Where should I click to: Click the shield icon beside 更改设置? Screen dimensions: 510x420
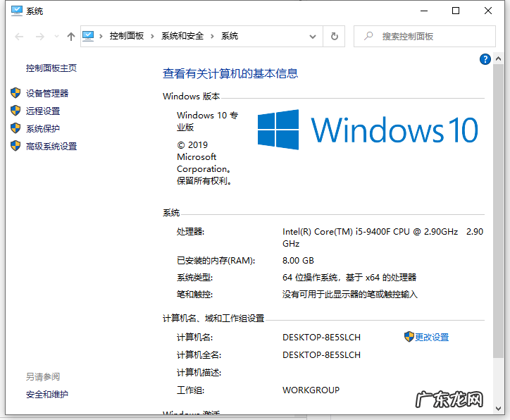[409, 337]
